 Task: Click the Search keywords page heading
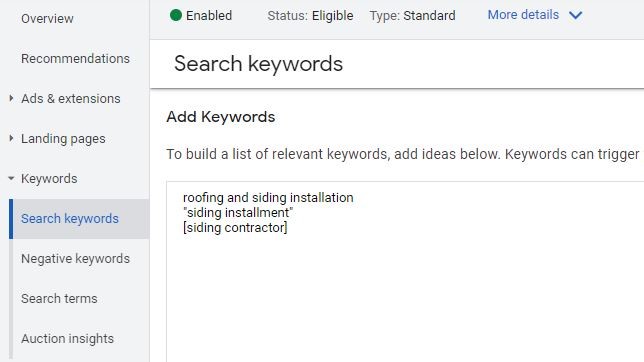[258, 64]
